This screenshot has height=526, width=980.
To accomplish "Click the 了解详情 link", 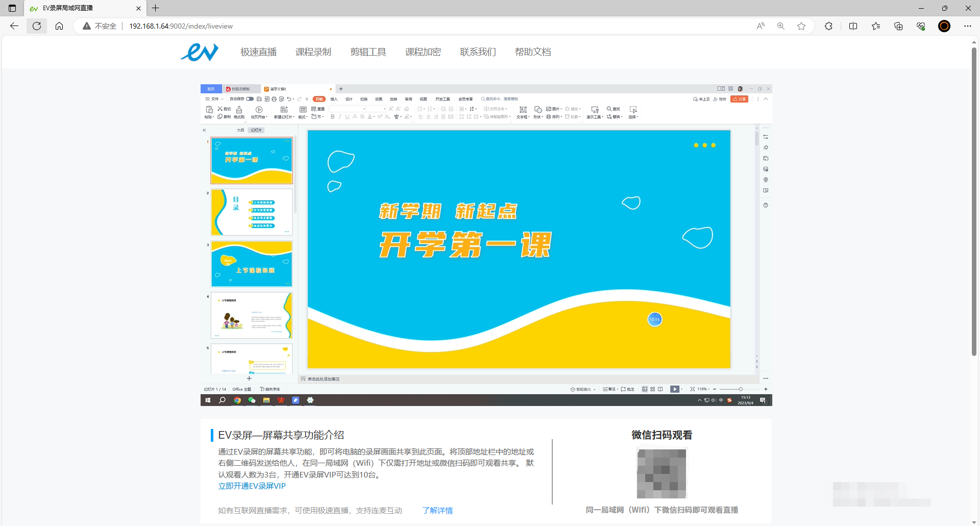I will click(x=437, y=511).
